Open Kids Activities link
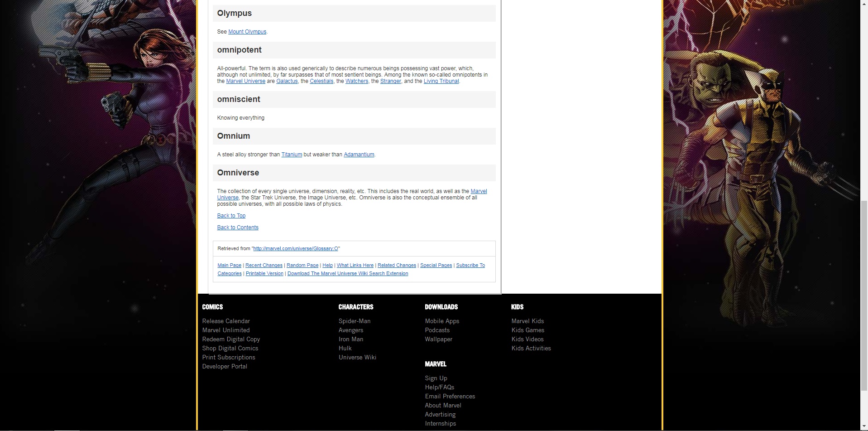The height and width of the screenshot is (431, 868). point(531,348)
